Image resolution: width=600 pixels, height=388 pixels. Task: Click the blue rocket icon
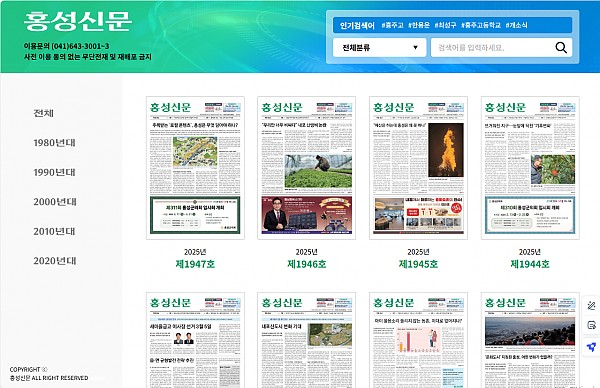pyautogui.click(x=591, y=347)
